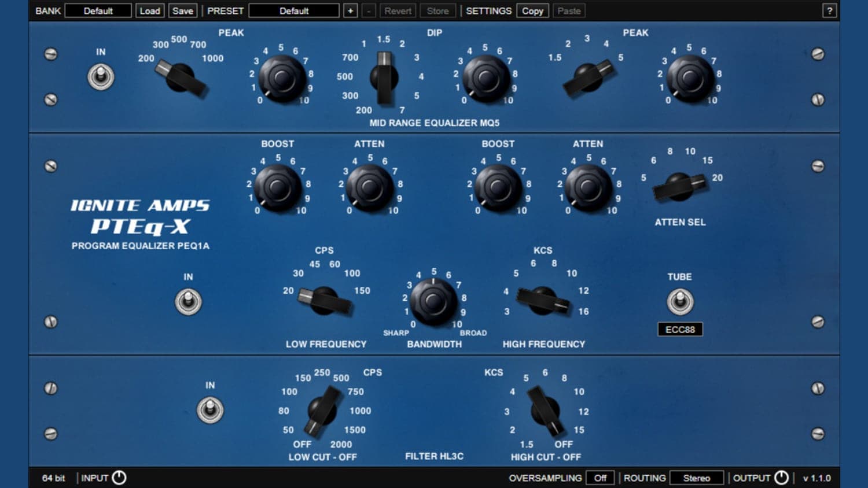
Task: Click the PROGRAM EQUALIZER PEQ1A label
Action: [x=141, y=246]
